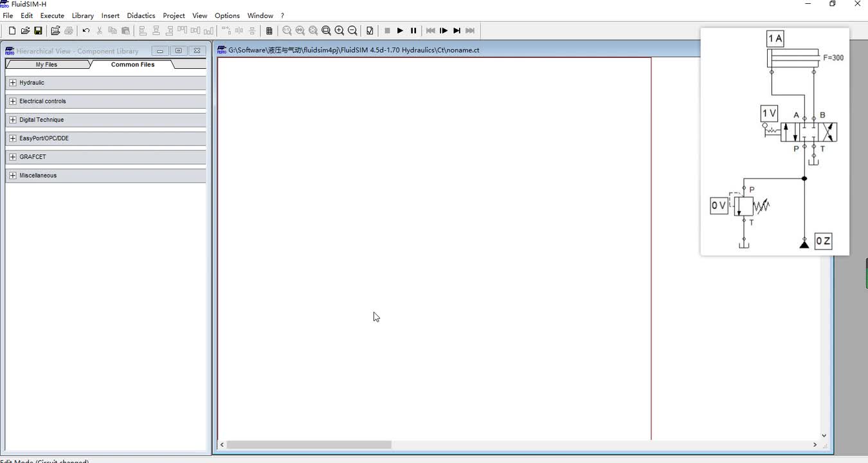Viewport: 868px width, 463px height.
Task: Click the next topic skip-forward icon
Action: coord(470,31)
